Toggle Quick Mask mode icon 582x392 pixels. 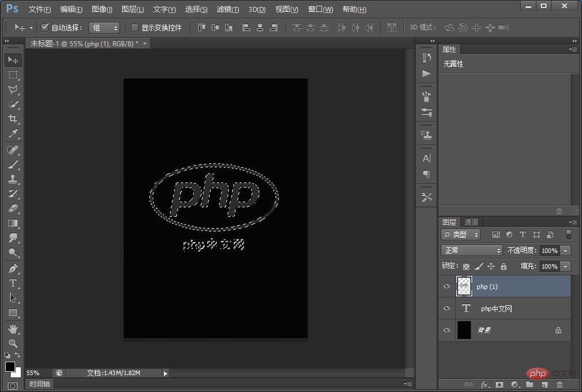coord(12,386)
